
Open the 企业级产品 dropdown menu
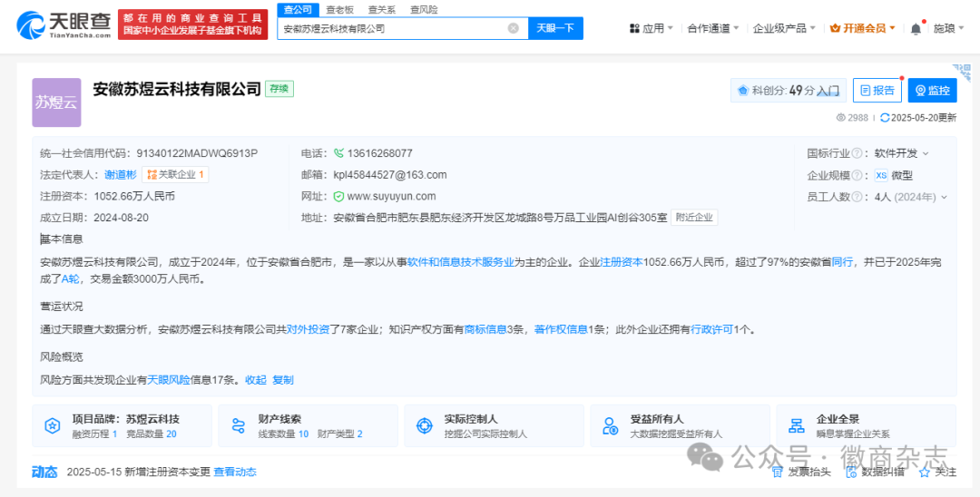click(784, 28)
